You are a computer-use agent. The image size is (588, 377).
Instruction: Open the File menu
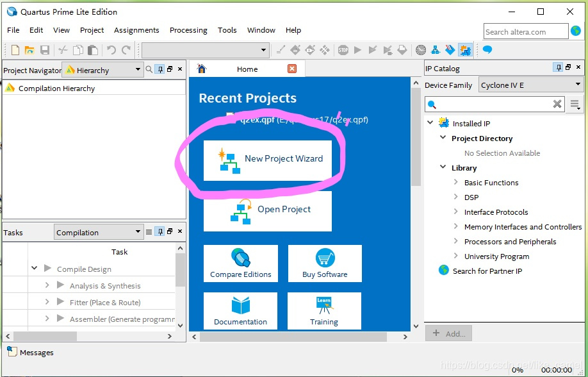(x=13, y=30)
